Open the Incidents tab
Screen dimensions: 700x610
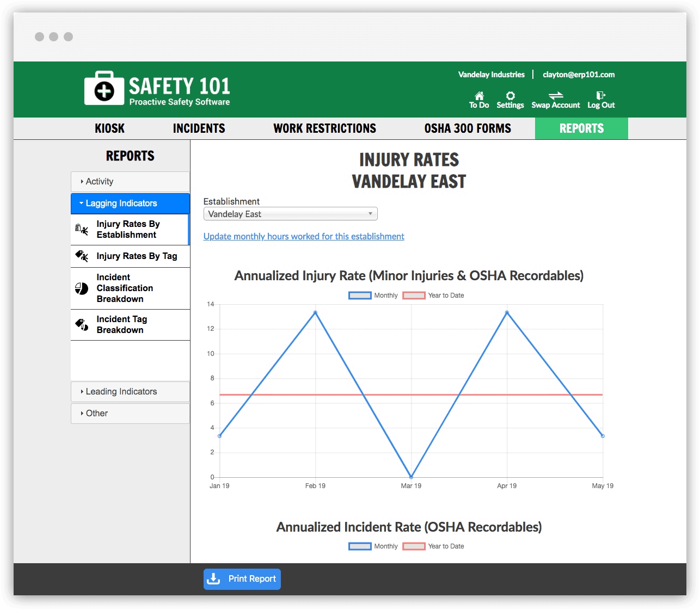click(x=199, y=128)
